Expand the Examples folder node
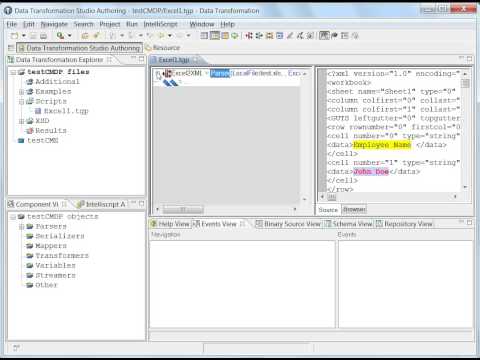 [22, 92]
